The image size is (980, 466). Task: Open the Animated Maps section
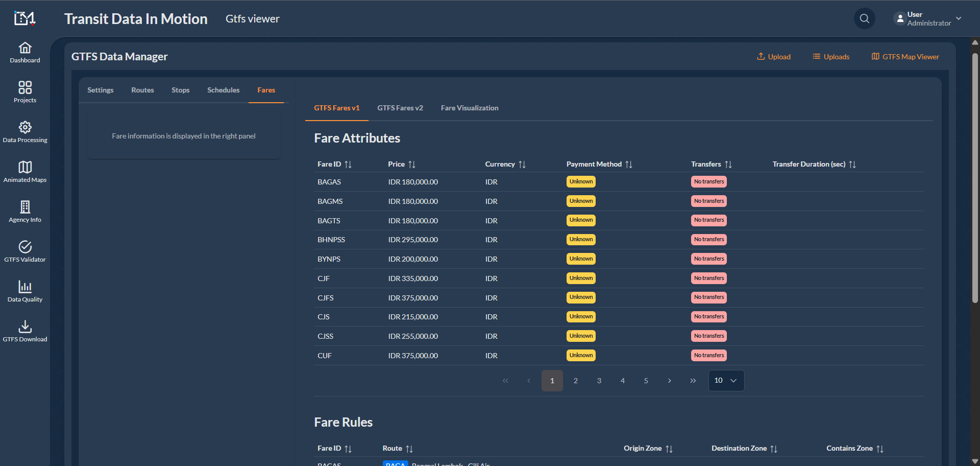[x=24, y=171]
